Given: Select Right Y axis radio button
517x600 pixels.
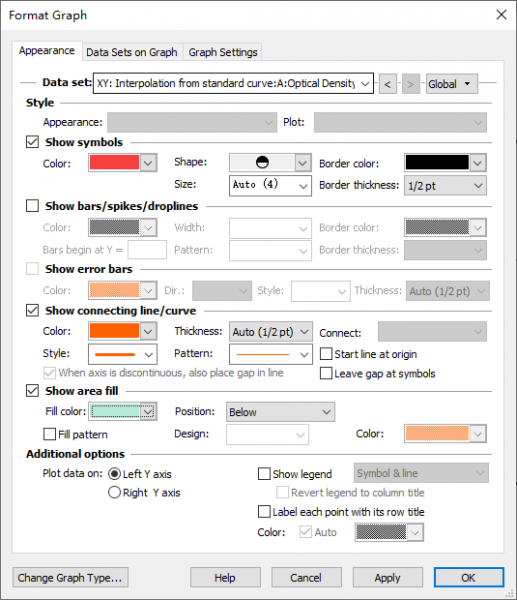Looking at the screenshot, I should tap(114, 492).
